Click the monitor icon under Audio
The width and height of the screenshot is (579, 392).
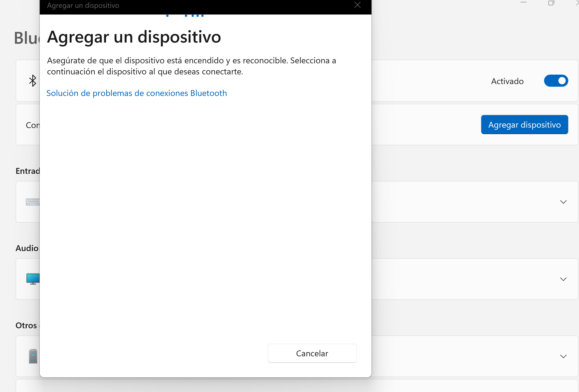click(33, 279)
